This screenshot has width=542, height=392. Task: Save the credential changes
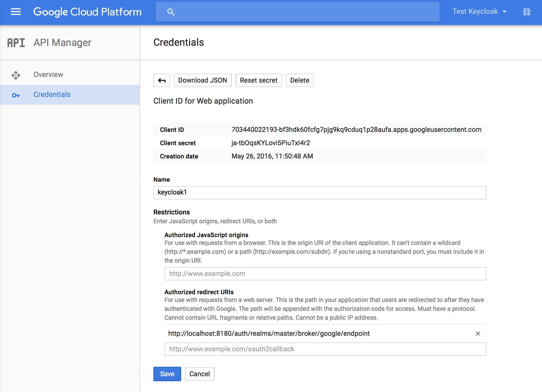tap(167, 374)
